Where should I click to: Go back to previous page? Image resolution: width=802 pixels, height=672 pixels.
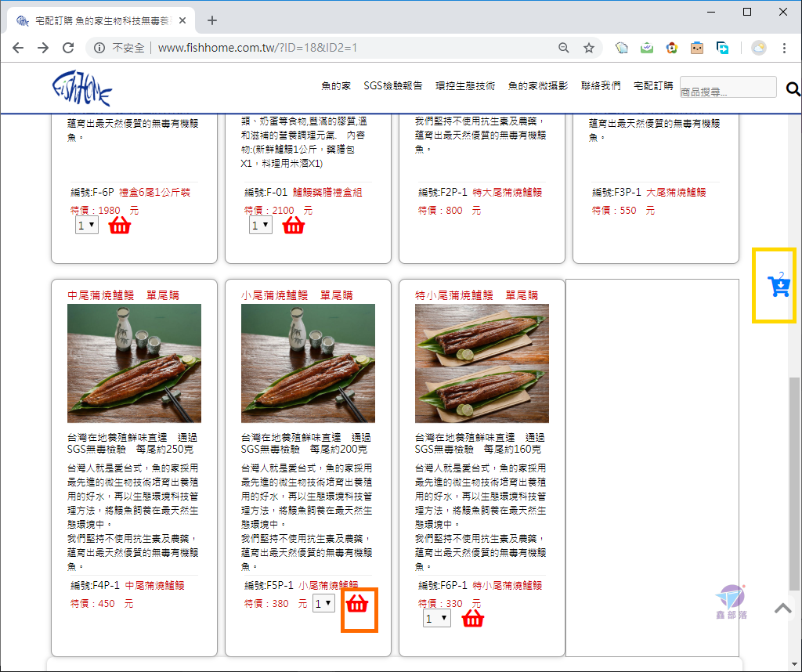tap(18, 48)
